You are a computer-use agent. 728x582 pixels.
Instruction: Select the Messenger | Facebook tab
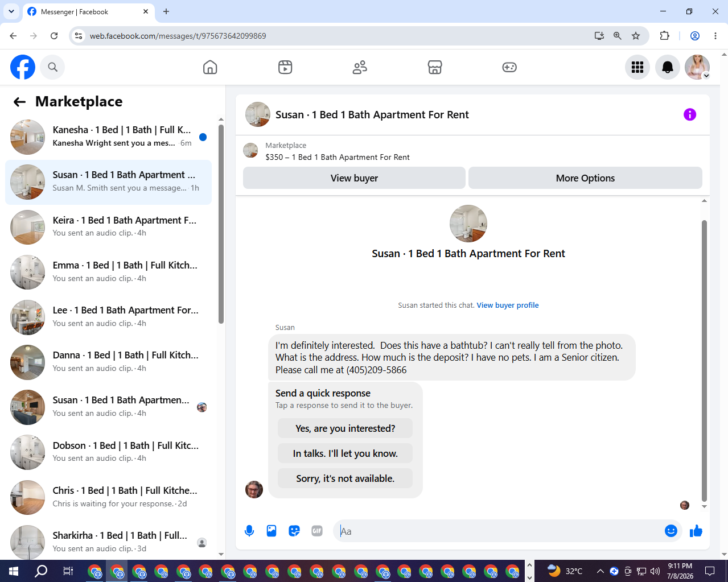tap(88, 11)
